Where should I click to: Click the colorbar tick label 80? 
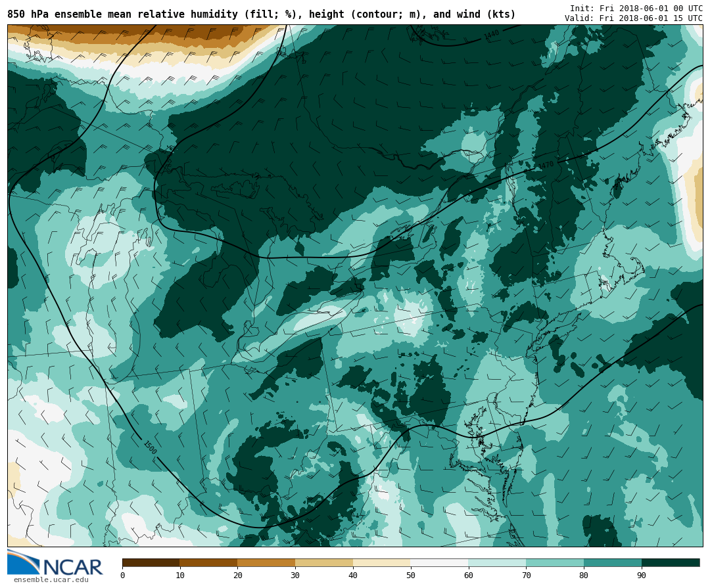point(584,576)
